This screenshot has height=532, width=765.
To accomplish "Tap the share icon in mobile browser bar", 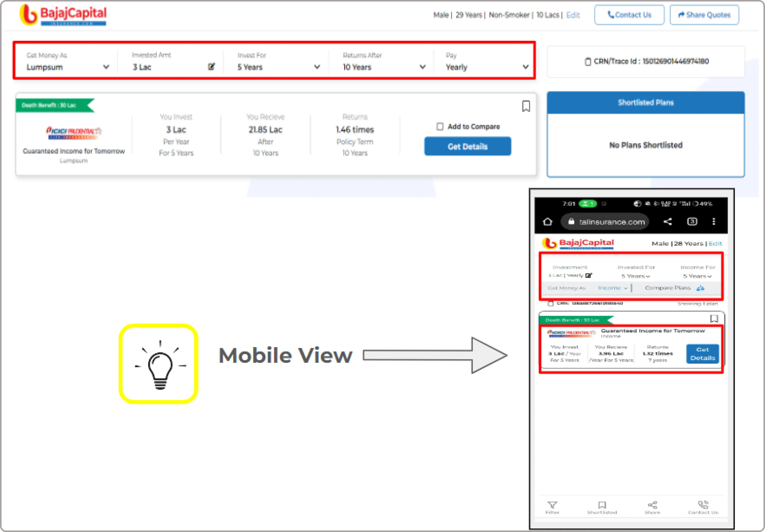I will tap(667, 222).
